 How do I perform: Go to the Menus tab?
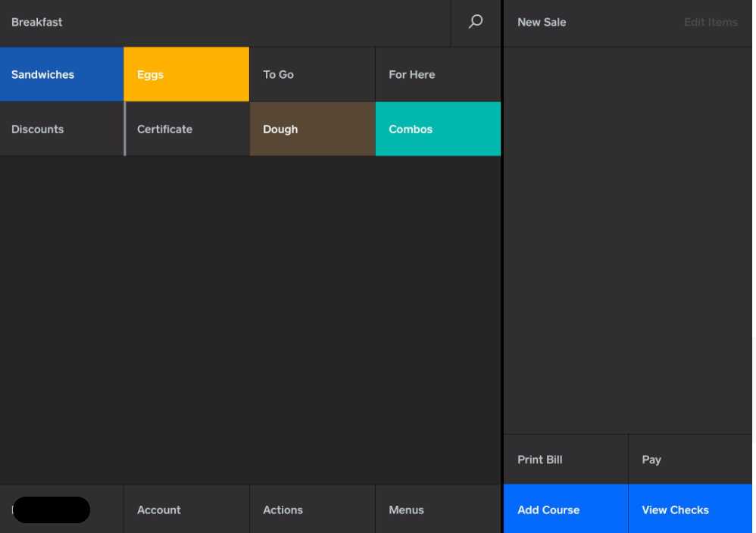point(438,510)
